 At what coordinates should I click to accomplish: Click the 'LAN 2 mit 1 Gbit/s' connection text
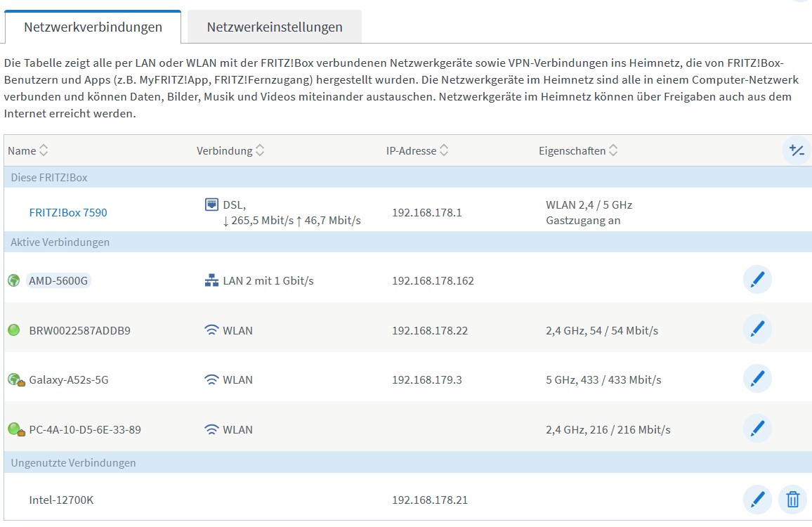tap(268, 281)
